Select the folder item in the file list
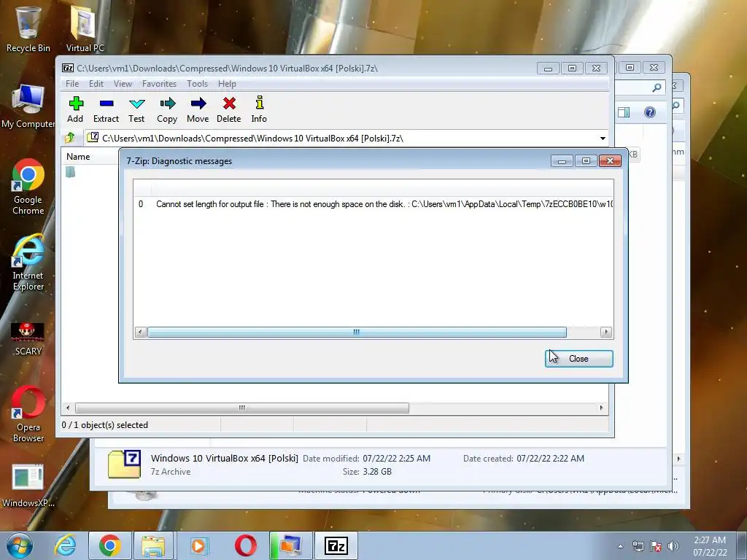Image resolution: width=747 pixels, height=560 pixels. (71, 172)
